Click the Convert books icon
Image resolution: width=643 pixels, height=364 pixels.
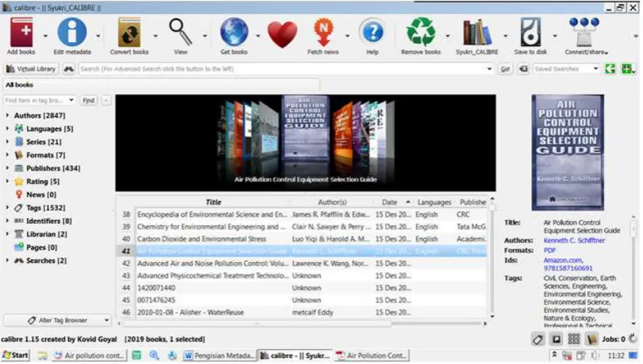[x=129, y=32]
